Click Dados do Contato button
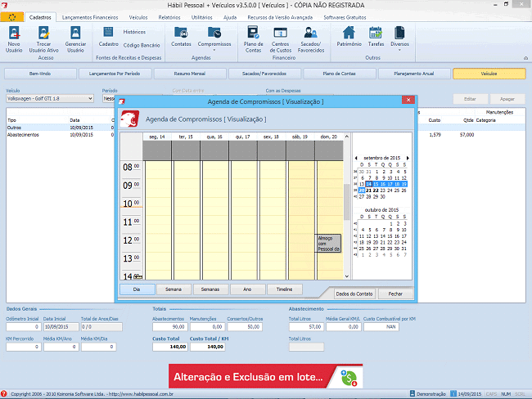The image size is (532, 399). (x=354, y=294)
